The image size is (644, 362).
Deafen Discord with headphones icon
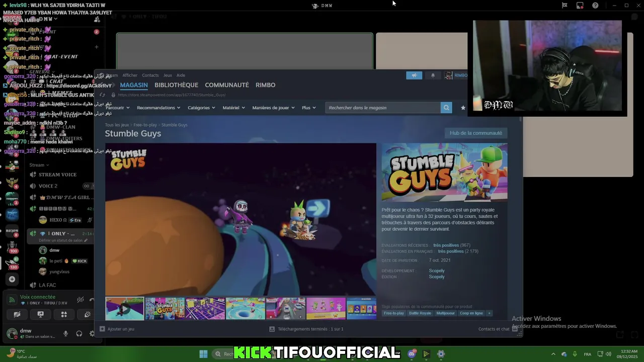[x=79, y=333]
